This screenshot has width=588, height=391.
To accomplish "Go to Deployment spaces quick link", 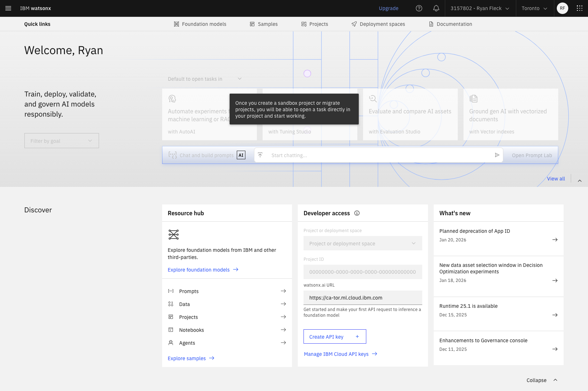I will point(378,24).
